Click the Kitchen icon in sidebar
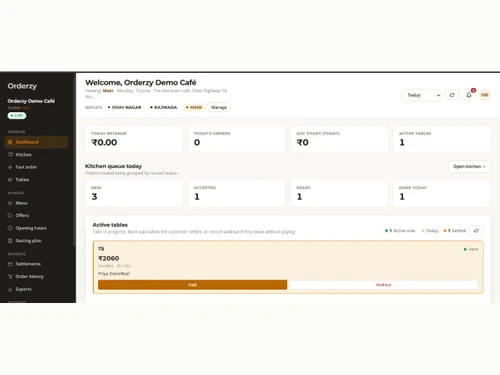 click(10, 155)
